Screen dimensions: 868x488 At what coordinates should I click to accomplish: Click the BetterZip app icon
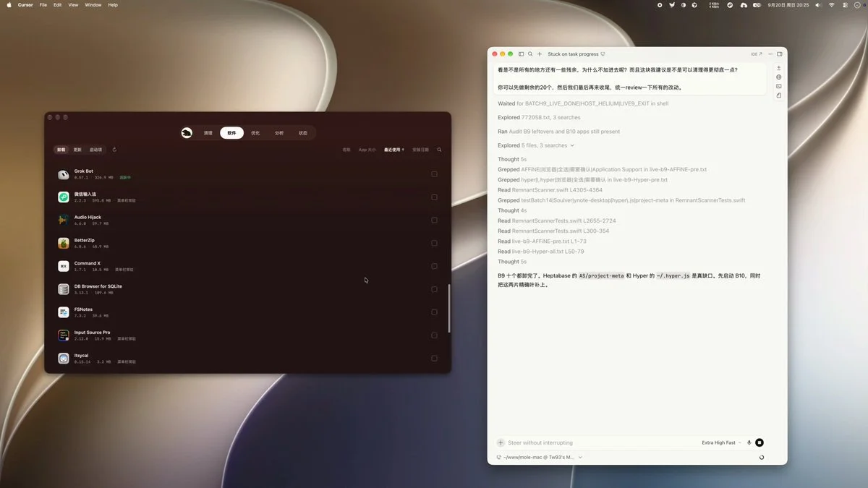tap(64, 243)
